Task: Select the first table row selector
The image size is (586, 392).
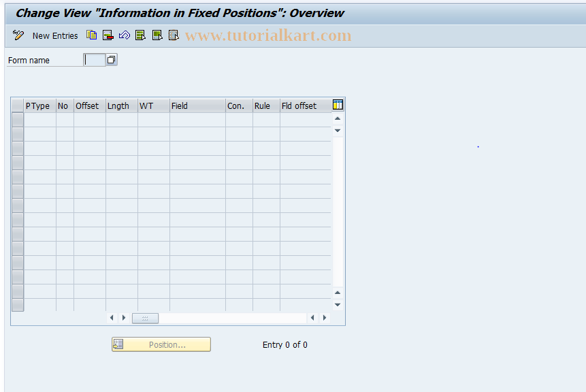Action: pos(18,120)
